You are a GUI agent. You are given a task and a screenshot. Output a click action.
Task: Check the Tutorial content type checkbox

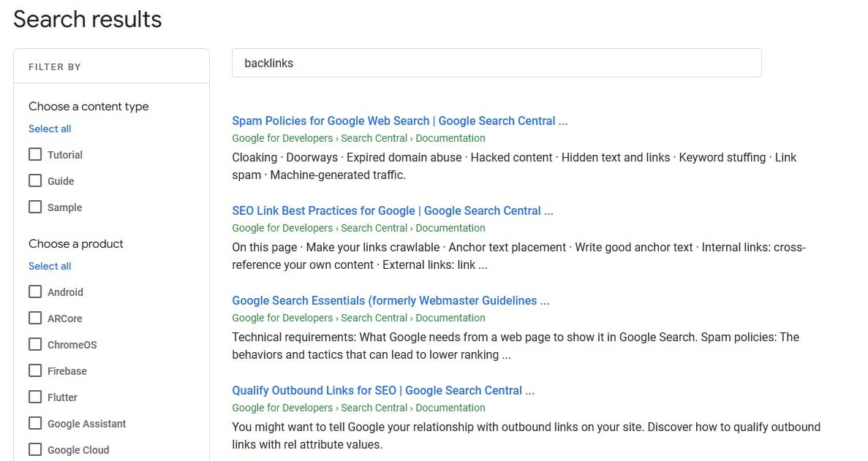click(x=34, y=154)
